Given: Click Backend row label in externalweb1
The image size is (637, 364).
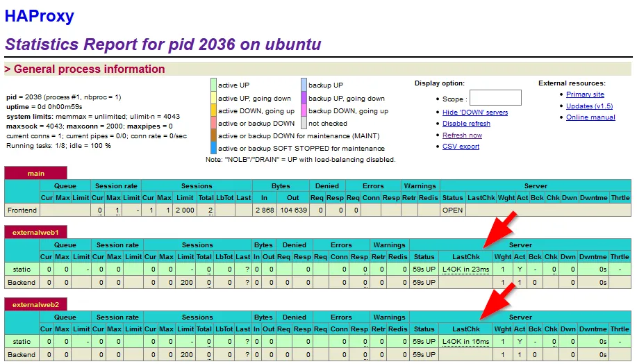Looking at the screenshot, I should tap(22, 282).
